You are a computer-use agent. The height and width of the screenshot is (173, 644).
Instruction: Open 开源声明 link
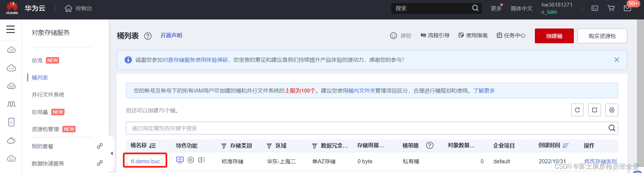coord(171,36)
